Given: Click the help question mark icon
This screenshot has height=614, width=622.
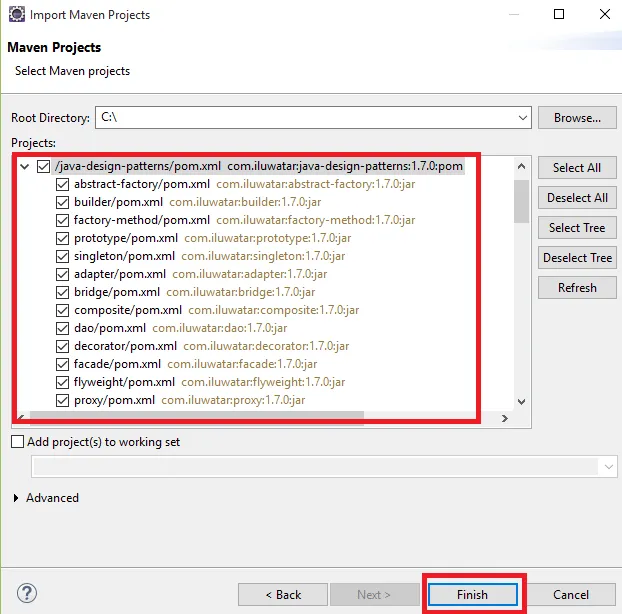Looking at the screenshot, I should (27, 593).
